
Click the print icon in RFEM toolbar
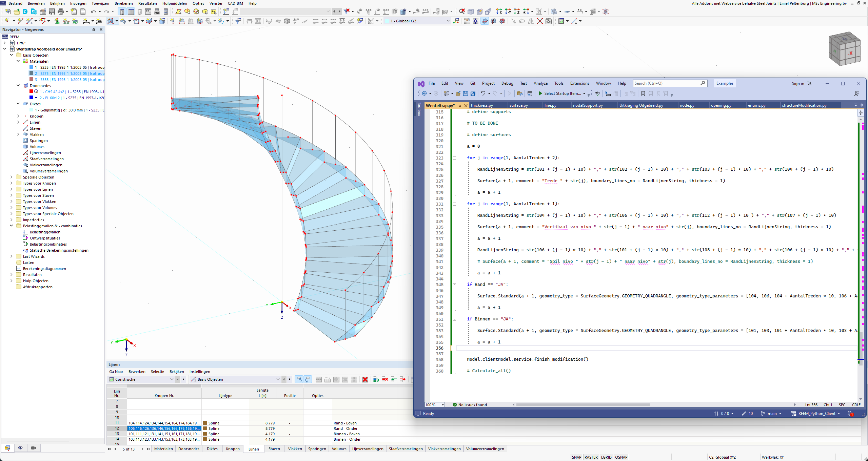pyautogui.click(x=60, y=12)
